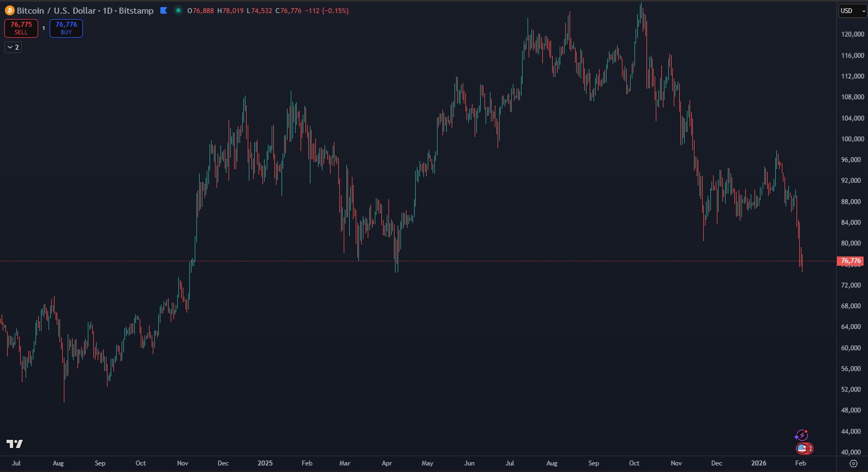The height and width of the screenshot is (472, 868).
Task: Open the purple lightning bolt events icon
Action: click(x=801, y=435)
